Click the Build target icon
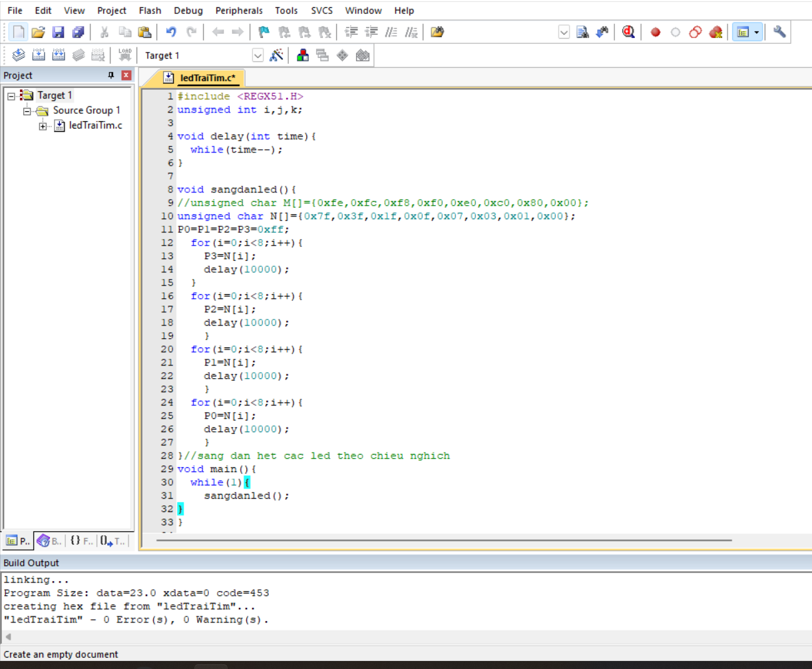 pyautogui.click(x=39, y=55)
